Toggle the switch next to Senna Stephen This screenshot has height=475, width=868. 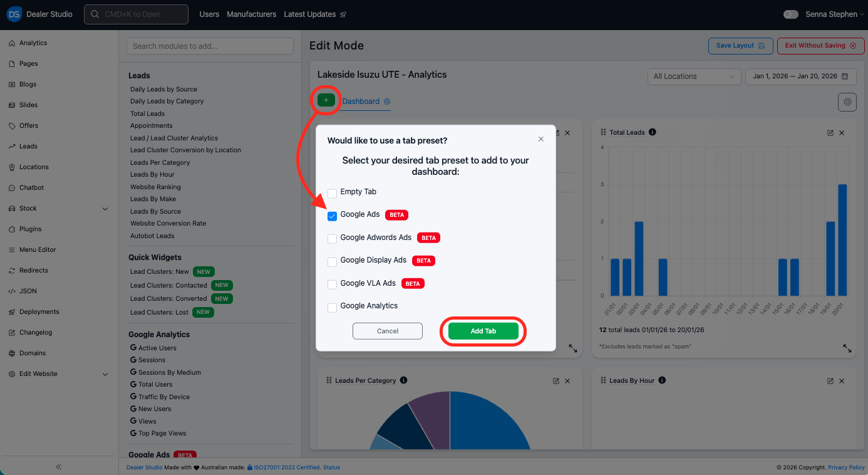[791, 14]
